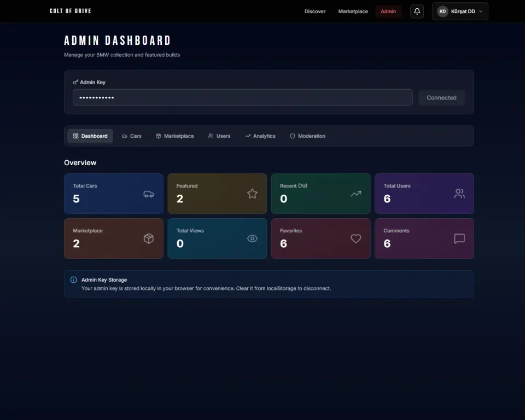Click the speech bubble icon in Comments card
Screen dimensions: 525x420
point(459,238)
